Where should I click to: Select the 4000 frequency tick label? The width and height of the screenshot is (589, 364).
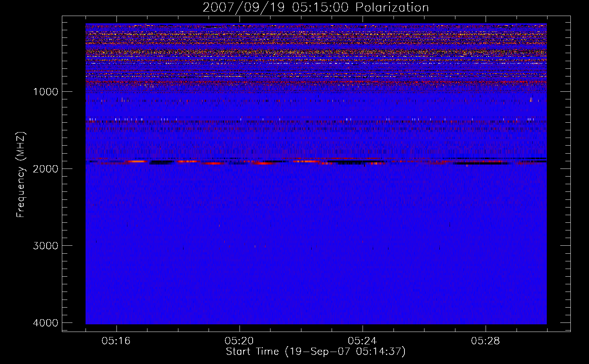coord(46,323)
